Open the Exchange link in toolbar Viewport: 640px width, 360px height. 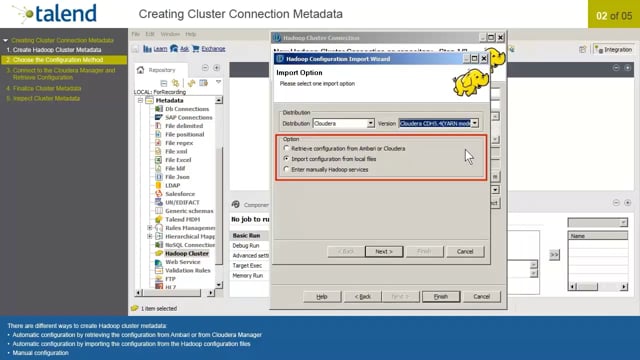pos(213,49)
